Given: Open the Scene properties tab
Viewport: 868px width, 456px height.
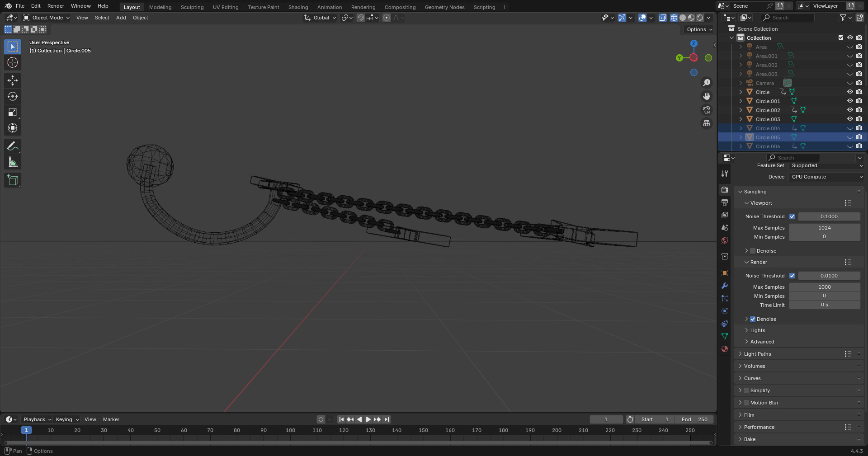Looking at the screenshot, I should tap(725, 228).
